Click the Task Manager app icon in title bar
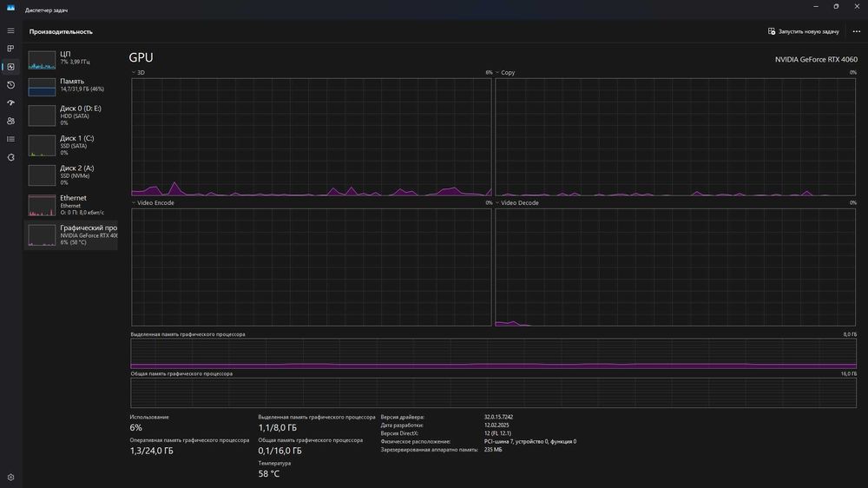Viewport: 868px width, 488px height. click(x=10, y=8)
